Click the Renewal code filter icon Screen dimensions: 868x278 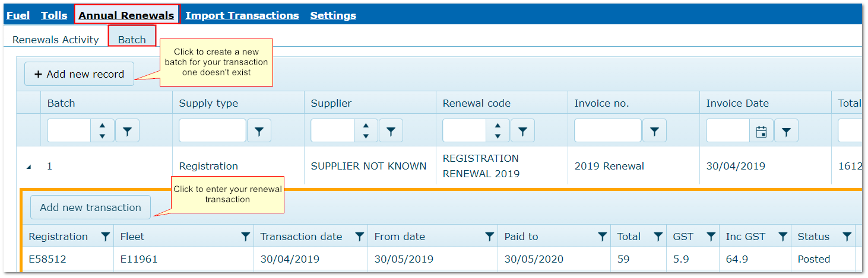[x=522, y=130]
